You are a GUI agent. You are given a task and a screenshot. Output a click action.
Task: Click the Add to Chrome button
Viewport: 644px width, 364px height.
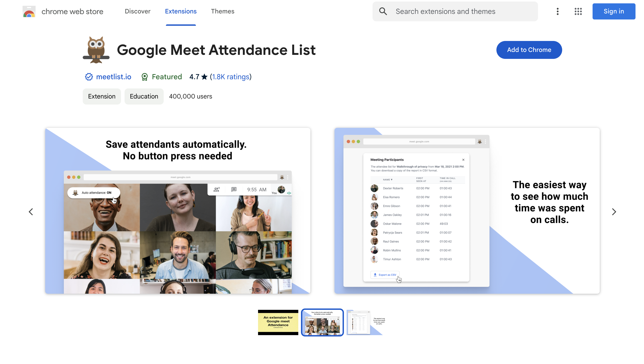[x=529, y=50]
